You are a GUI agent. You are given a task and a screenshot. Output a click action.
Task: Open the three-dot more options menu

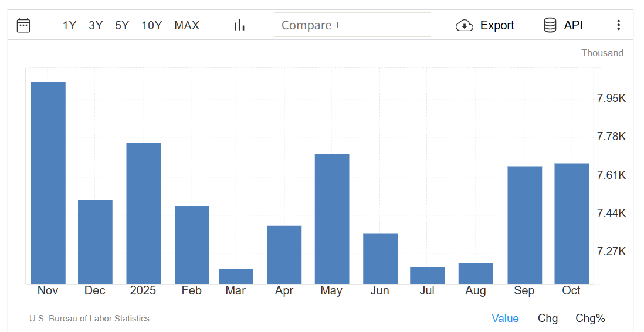618,25
